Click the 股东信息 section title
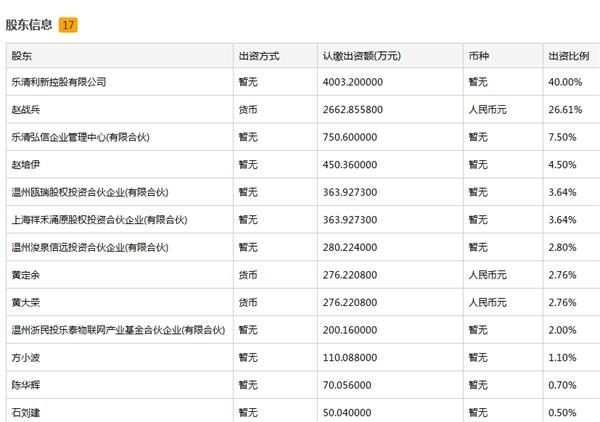The width and height of the screenshot is (600, 422). pyautogui.click(x=29, y=25)
